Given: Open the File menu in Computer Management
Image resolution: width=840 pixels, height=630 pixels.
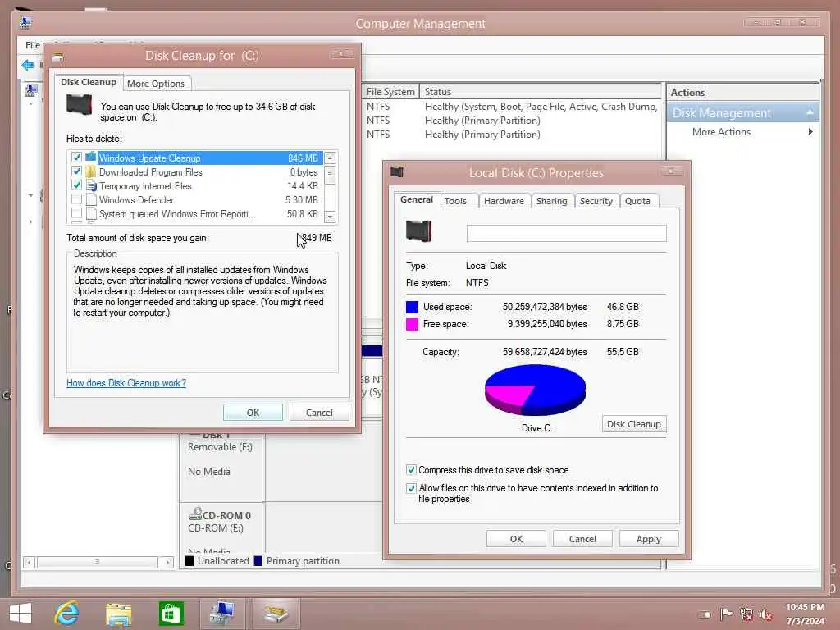Looking at the screenshot, I should tap(33, 45).
